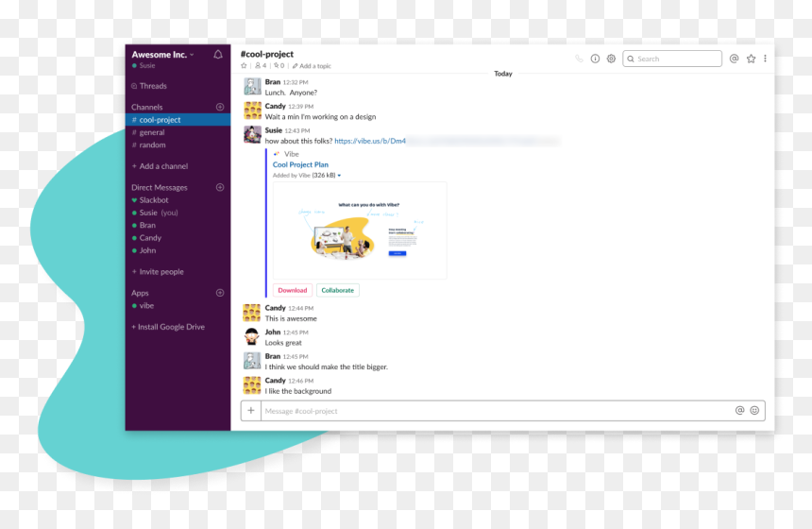Click the Channels section header

pyautogui.click(x=147, y=108)
